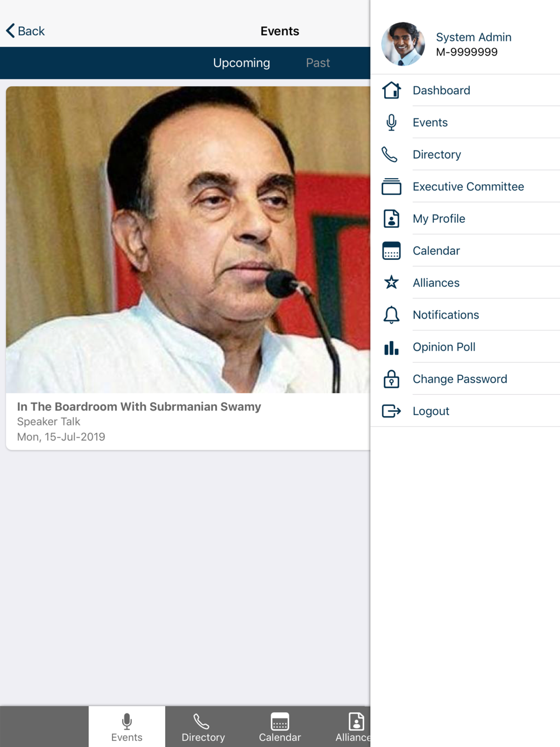This screenshot has height=747, width=560.
Task: Click the star icon for Alliances
Action: (x=391, y=282)
